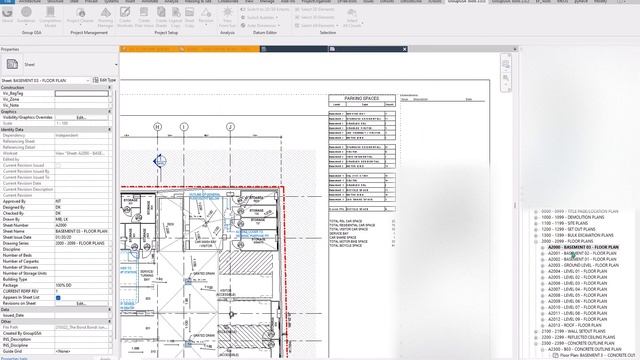Viewport: 640px width, 360px height.
Task: Switch to the first orange view tab
Action: coord(149,49)
